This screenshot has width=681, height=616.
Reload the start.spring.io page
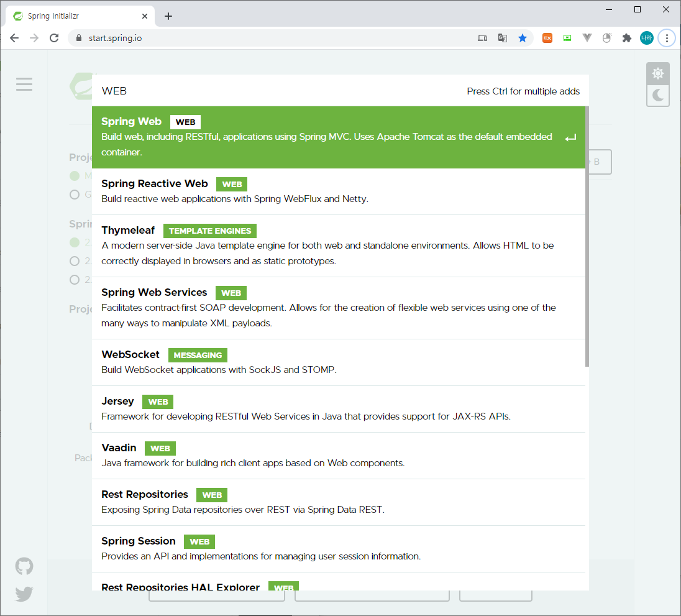[54, 39]
